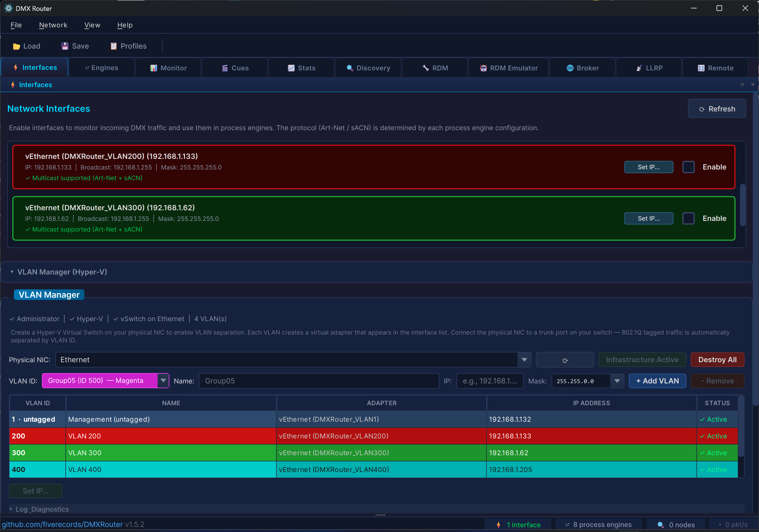759x532 pixels.
Task: Collapse the VLAN Manager (Hyper-V) section
Action: click(12, 272)
